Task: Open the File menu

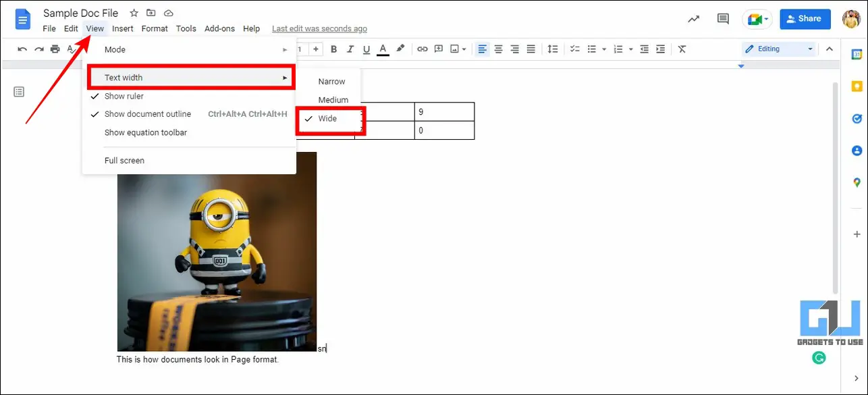Action: [49, 28]
